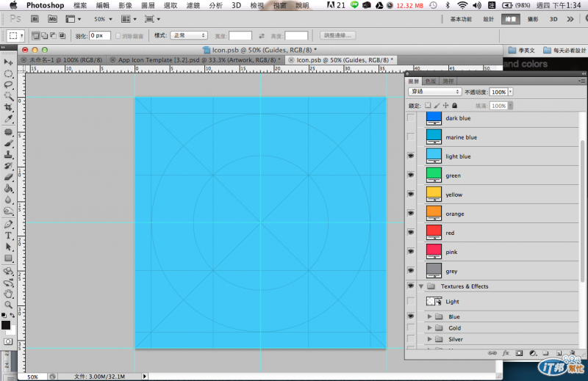
Task: Select the History Brush tool
Action: [x=8, y=166]
